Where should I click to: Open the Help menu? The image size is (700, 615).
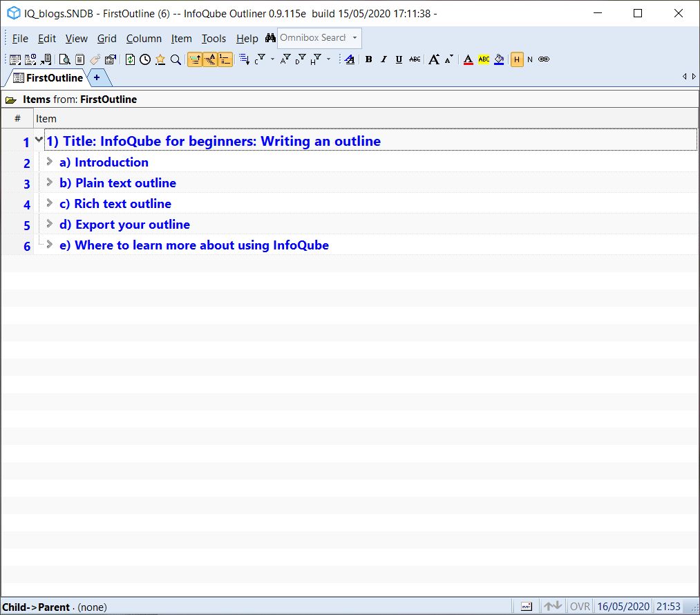tap(247, 39)
